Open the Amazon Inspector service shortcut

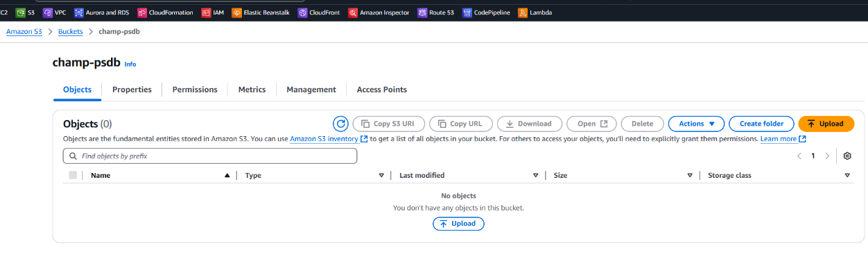(x=379, y=12)
